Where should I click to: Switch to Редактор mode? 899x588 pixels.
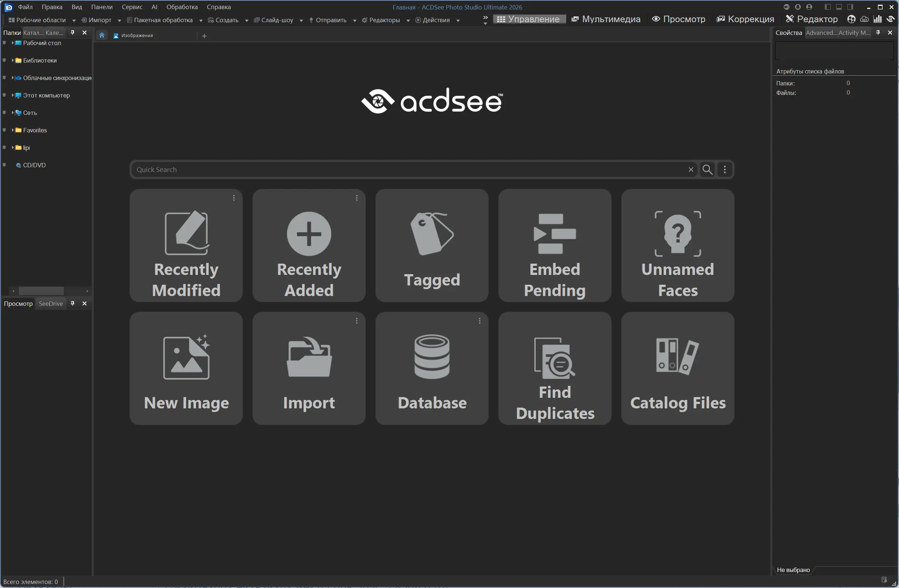point(811,19)
